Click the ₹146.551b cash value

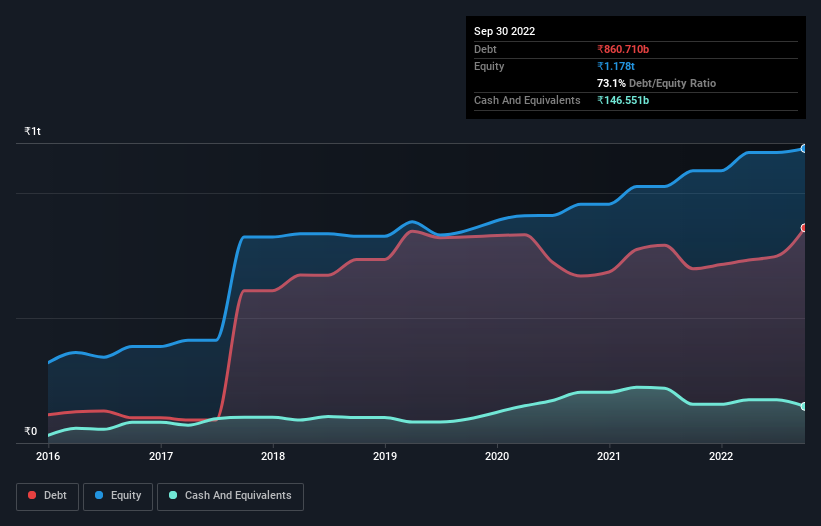pyautogui.click(x=623, y=100)
